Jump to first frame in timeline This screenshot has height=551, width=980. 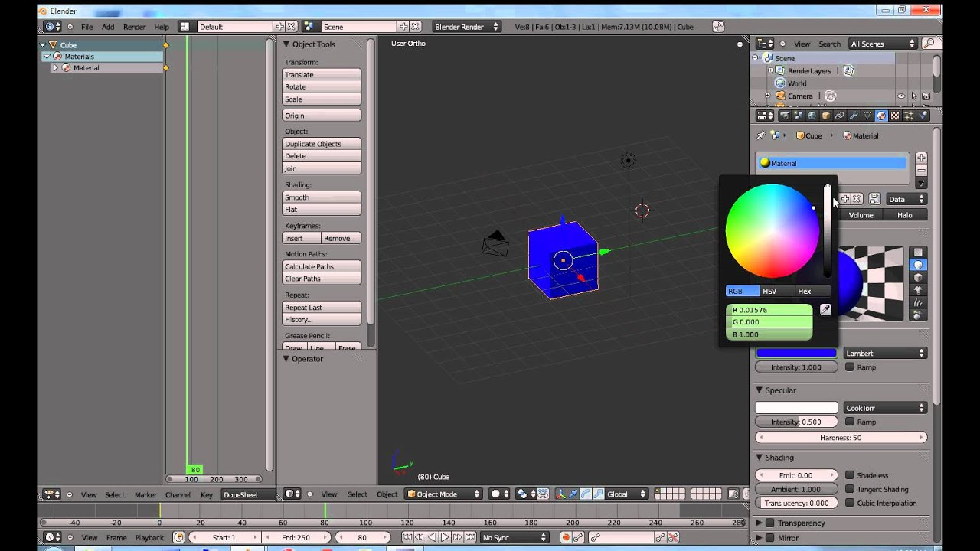click(x=407, y=537)
